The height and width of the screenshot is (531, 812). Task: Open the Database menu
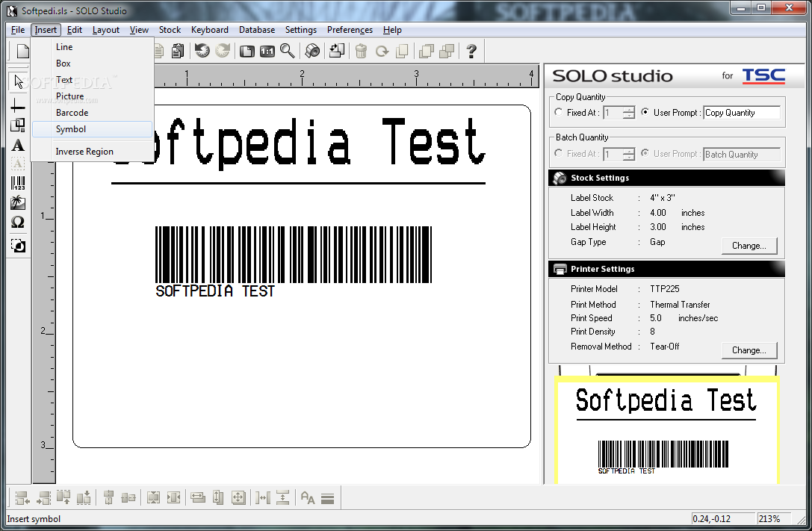(x=257, y=30)
